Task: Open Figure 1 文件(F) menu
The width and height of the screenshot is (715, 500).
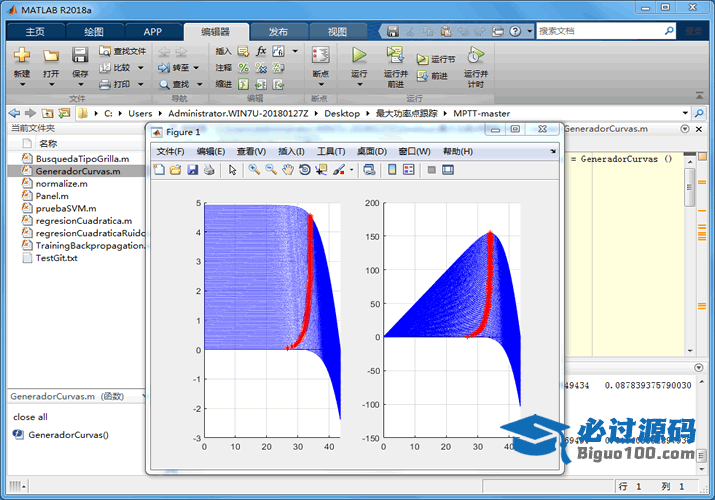Action: tap(170, 151)
